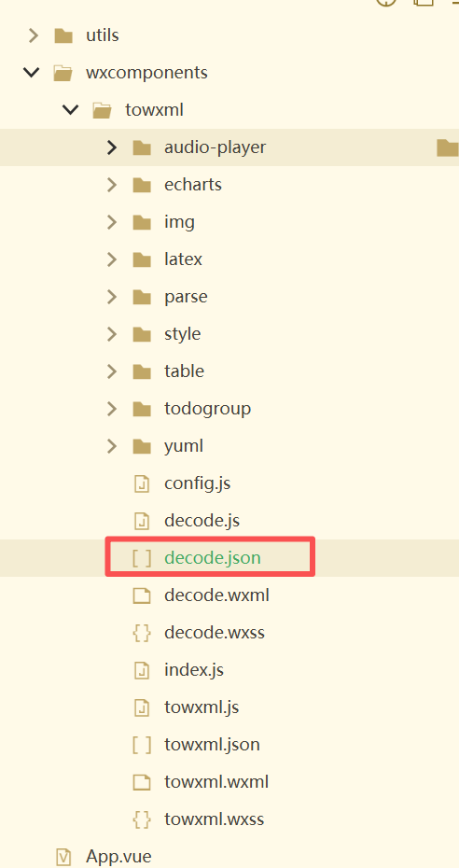
Task: Collapse the wxcomponents folder arrow
Action: [32, 73]
